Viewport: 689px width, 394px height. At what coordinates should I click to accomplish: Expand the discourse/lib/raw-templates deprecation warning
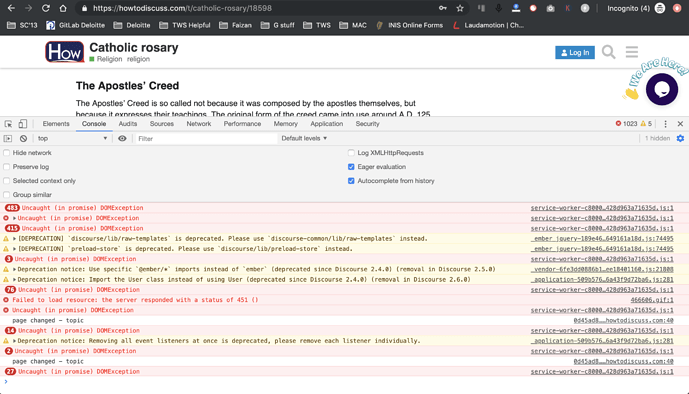point(15,239)
